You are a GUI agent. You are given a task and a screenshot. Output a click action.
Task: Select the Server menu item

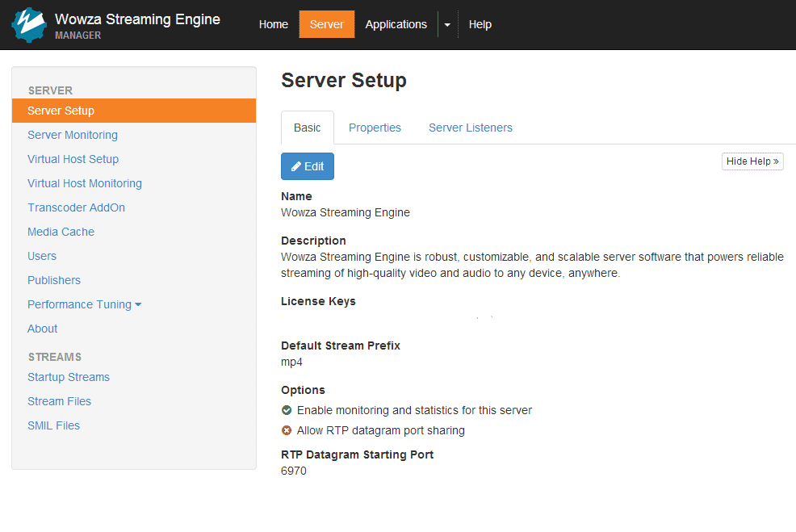point(327,24)
